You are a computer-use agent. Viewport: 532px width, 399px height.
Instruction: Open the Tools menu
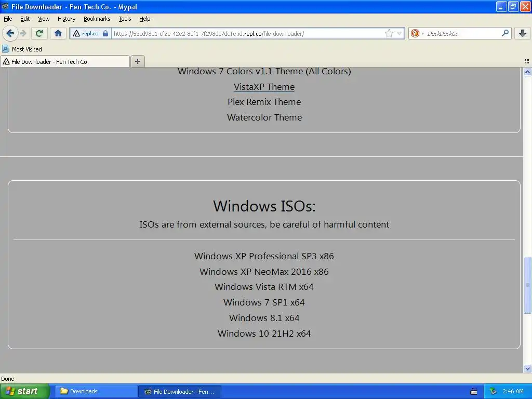pos(125,19)
